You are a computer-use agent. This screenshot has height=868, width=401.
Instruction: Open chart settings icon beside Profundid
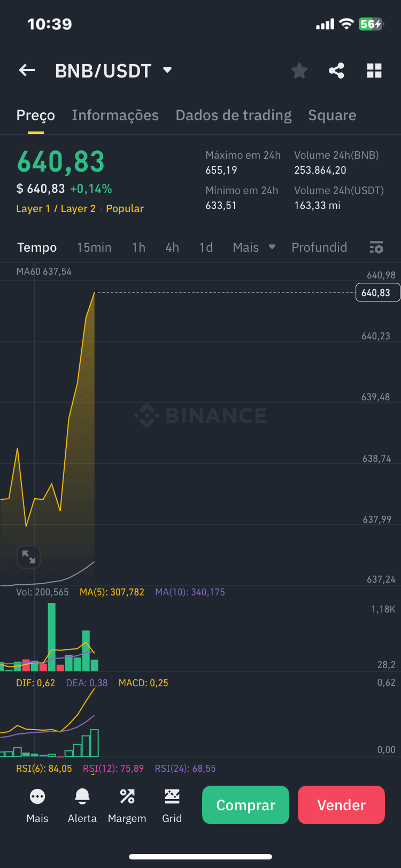[x=376, y=247]
